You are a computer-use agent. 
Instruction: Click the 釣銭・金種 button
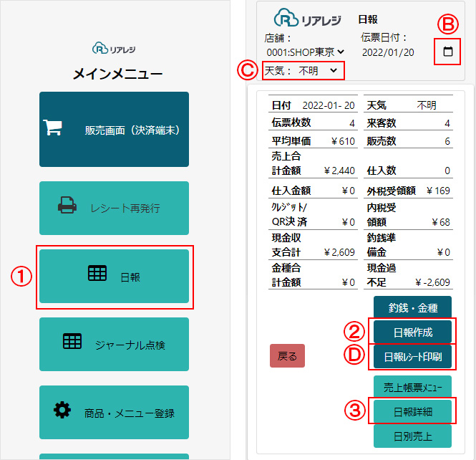[412, 307]
